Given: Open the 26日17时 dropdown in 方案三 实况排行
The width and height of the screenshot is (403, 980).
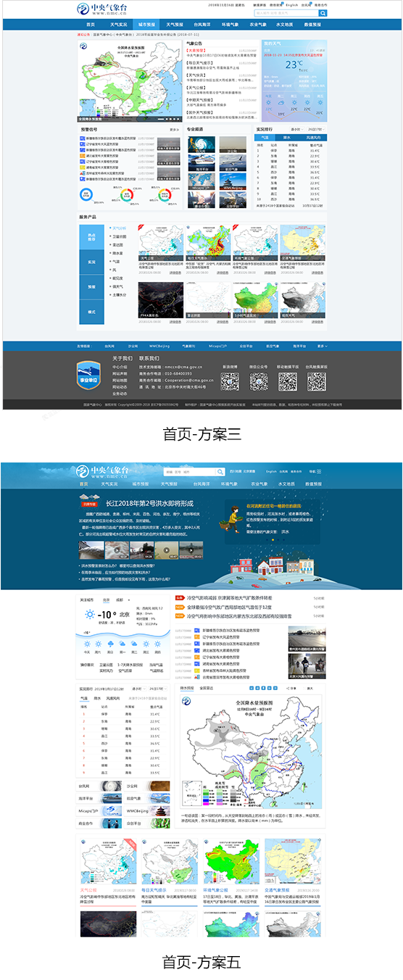Looking at the screenshot, I should coord(317,129).
